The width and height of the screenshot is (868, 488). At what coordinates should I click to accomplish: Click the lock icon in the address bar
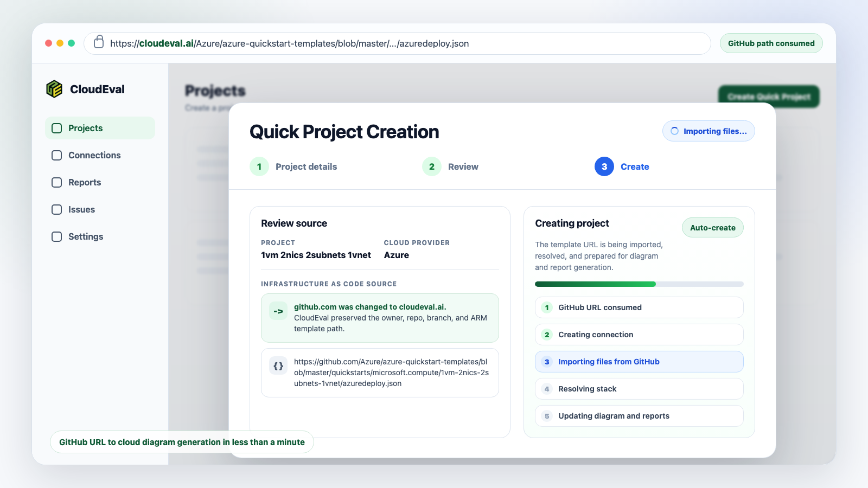point(99,42)
